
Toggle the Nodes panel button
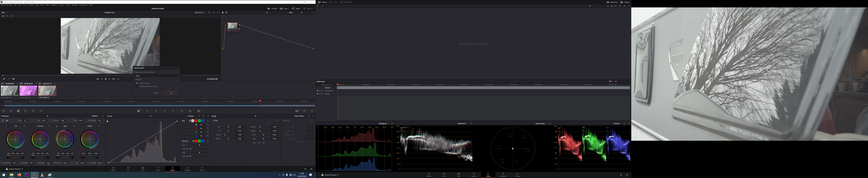click(x=296, y=8)
